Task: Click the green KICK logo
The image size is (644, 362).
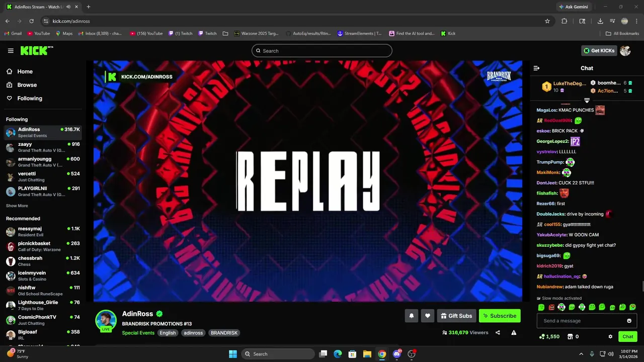Action: pos(36,50)
